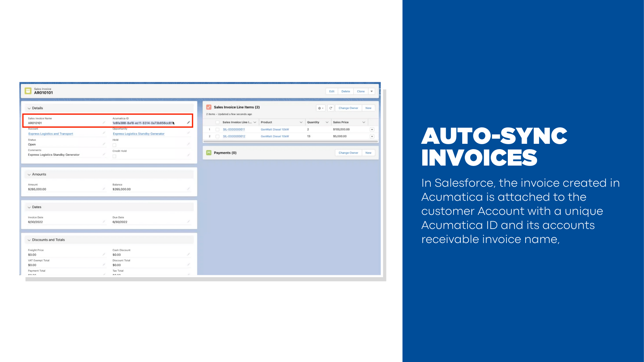
Task: Edit Discount Total with pencil icon
Action: point(189,265)
